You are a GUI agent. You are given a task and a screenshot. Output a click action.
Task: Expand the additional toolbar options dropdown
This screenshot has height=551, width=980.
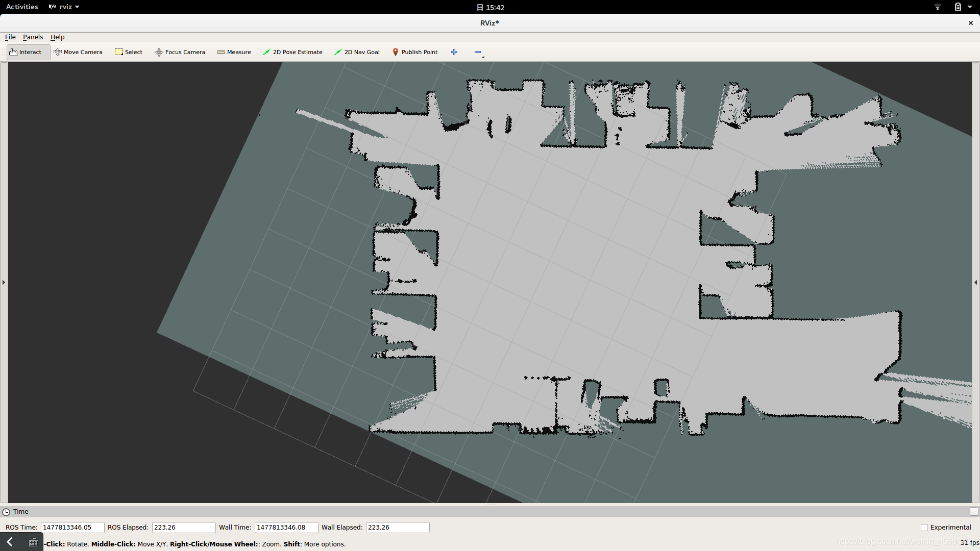(483, 57)
